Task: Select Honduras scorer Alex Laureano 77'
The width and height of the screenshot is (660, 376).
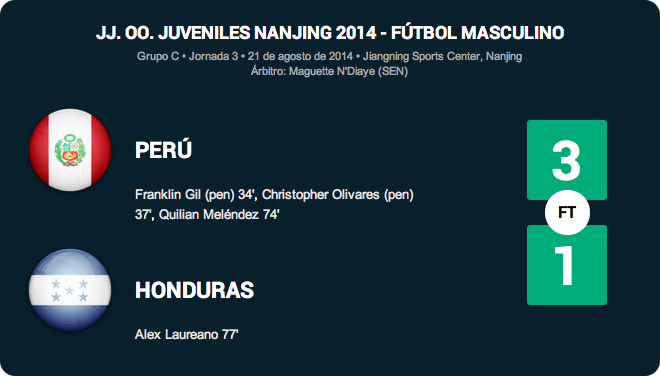Action: 186,334
